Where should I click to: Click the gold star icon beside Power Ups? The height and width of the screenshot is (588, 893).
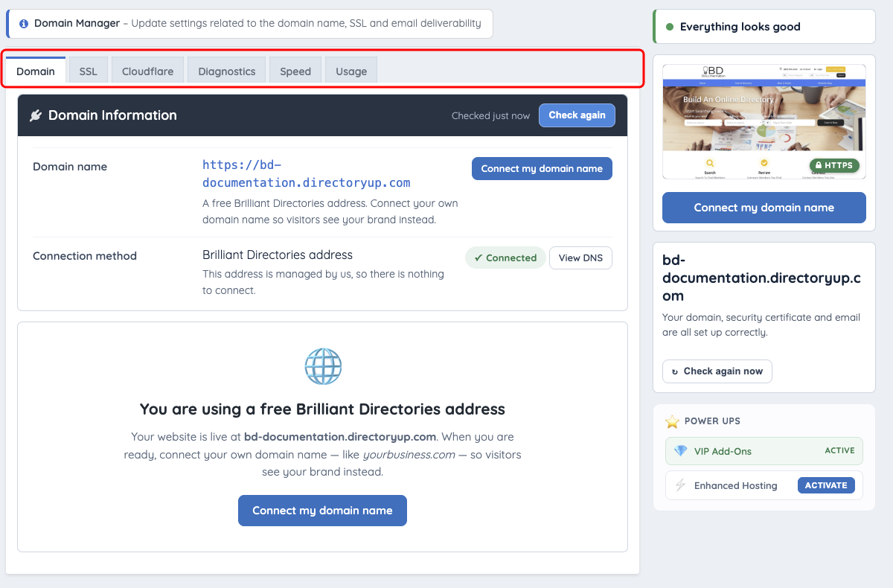(x=673, y=421)
